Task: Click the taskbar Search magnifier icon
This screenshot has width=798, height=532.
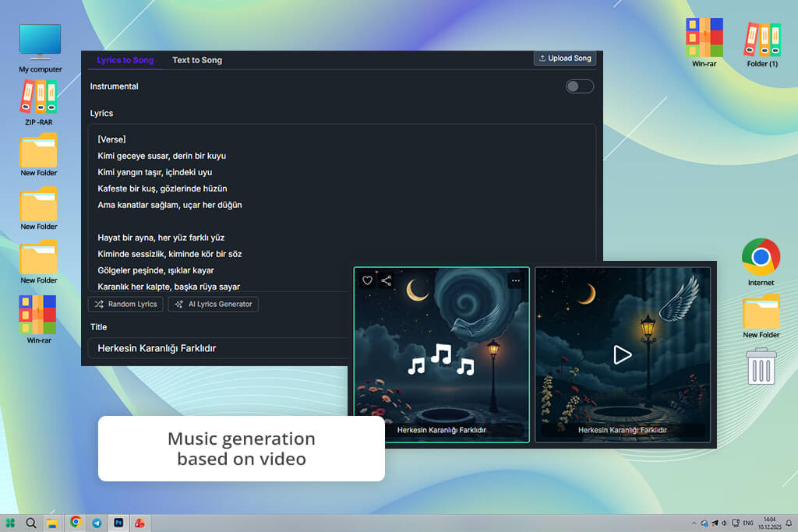Action: [31, 523]
